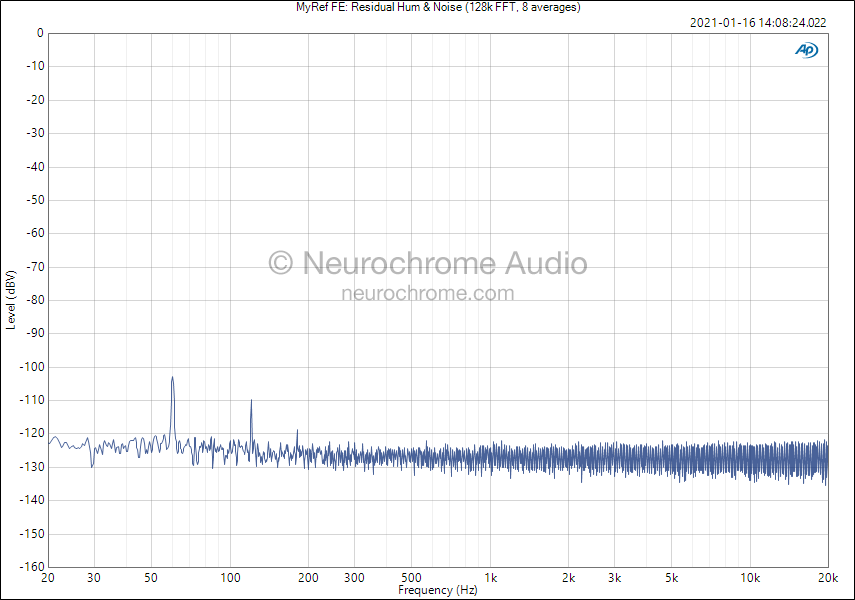The image size is (855, 600).
Task: Click the x-axis tick label '20k'
Action: tap(828, 578)
